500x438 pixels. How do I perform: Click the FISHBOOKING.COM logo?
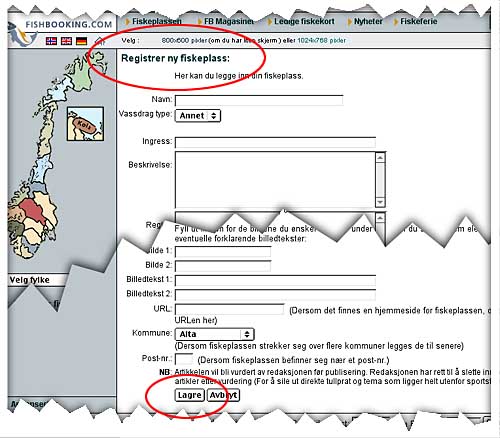tap(68, 24)
